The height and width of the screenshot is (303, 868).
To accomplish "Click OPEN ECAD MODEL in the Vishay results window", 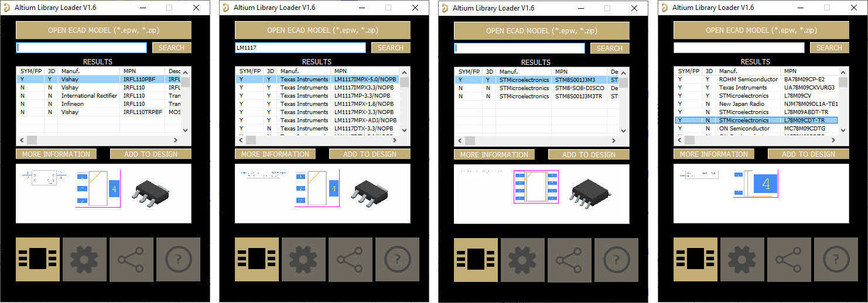I will click(104, 30).
